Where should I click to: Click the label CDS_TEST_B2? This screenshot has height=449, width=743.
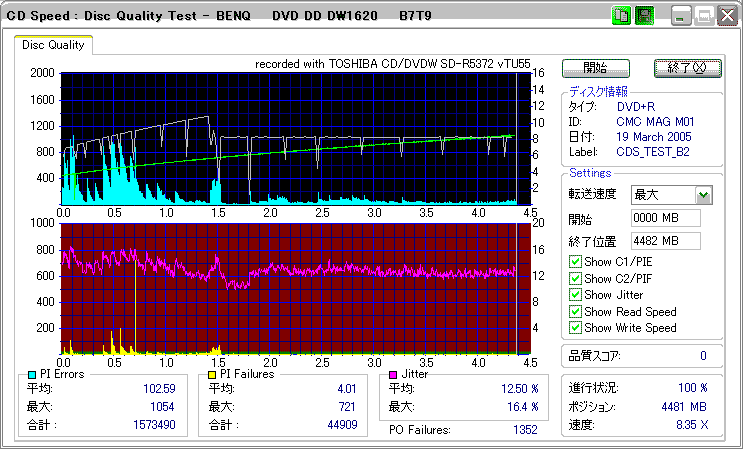[x=653, y=152]
